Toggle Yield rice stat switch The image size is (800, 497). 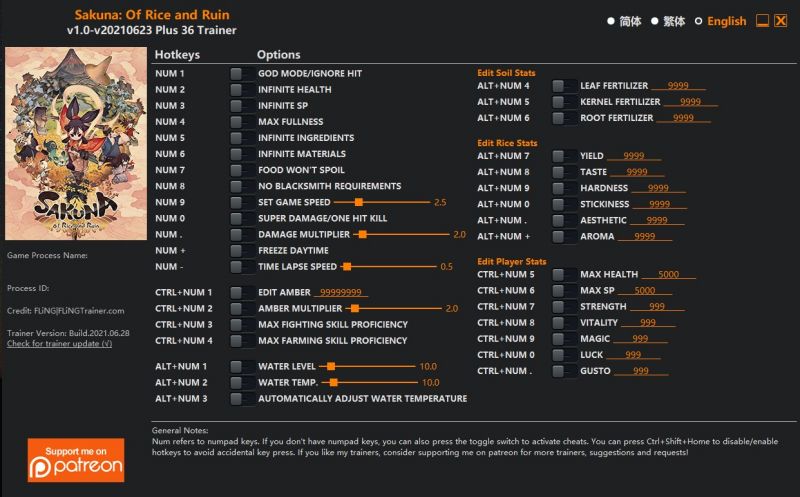pos(564,156)
